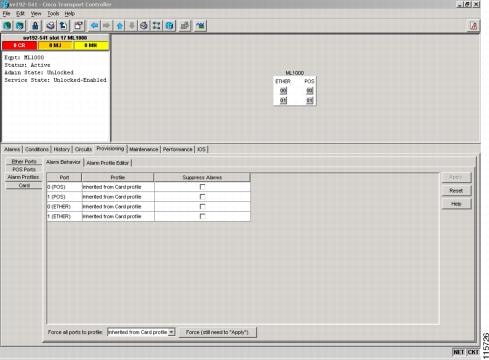The height and width of the screenshot is (360, 489).
Task: Open the Force all ports to profile dropdown
Action: [x=171, y=332]
